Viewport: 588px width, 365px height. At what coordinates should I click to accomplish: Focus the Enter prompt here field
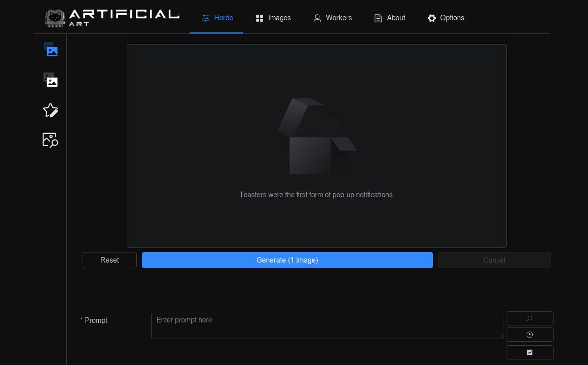click(x=327, y=326)
